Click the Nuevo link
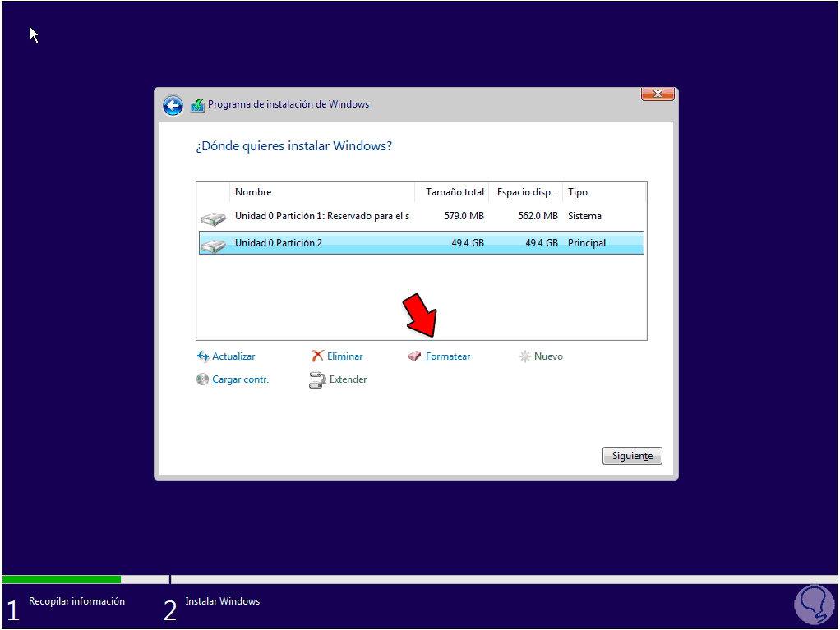 coord(548,356)
